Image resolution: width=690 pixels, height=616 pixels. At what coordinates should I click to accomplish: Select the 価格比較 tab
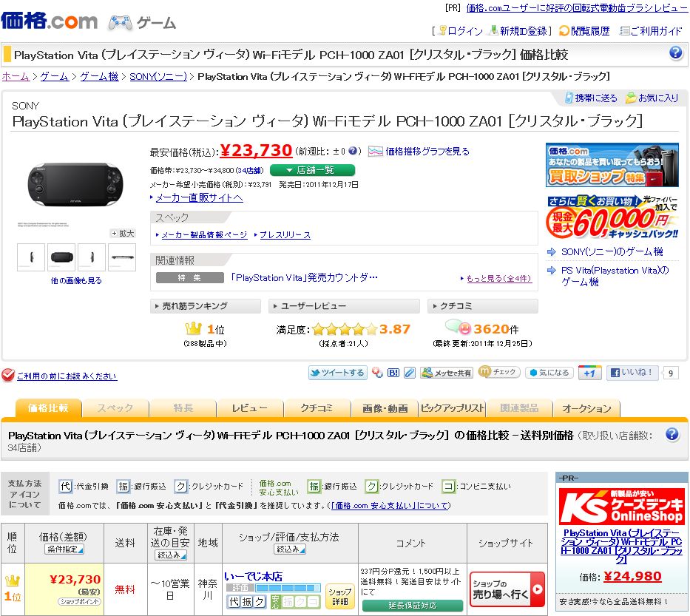coord(48,408)
